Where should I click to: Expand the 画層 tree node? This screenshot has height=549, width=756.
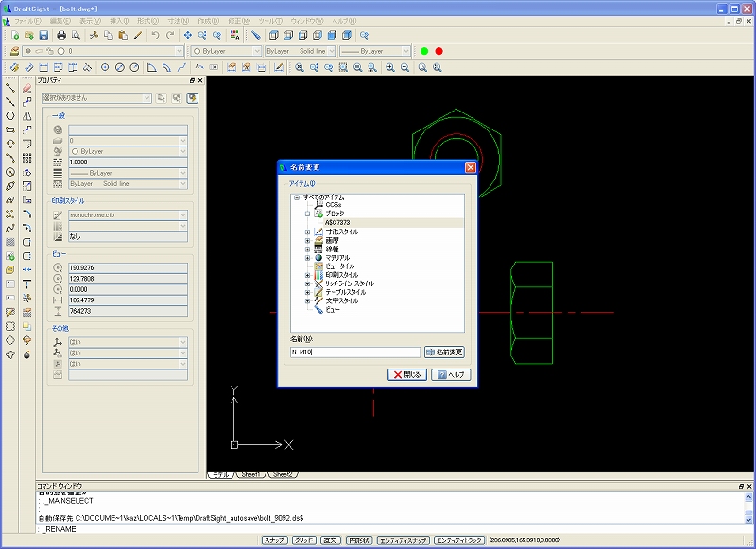(x=308, y=241)
